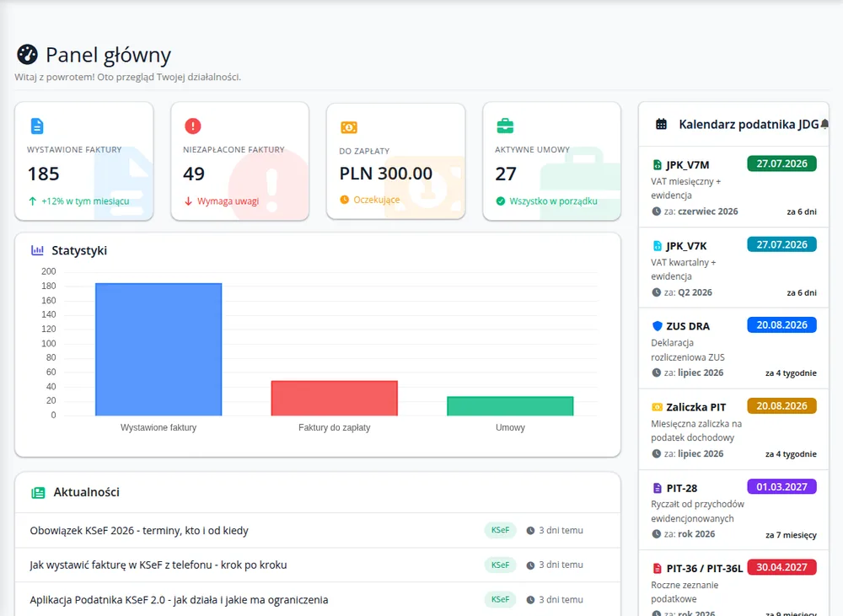843x616 pixels.
Task: Click the dashboard gauge icon beside Panel główny
Action: point(28,54)
